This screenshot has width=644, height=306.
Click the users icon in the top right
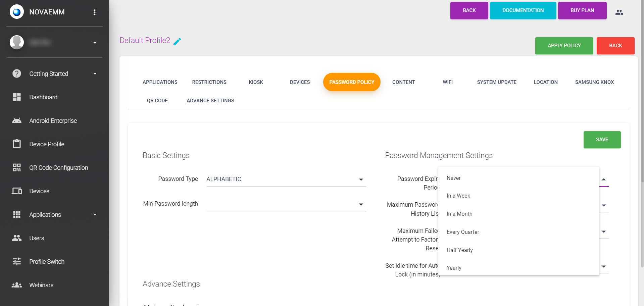pos(619,12)
